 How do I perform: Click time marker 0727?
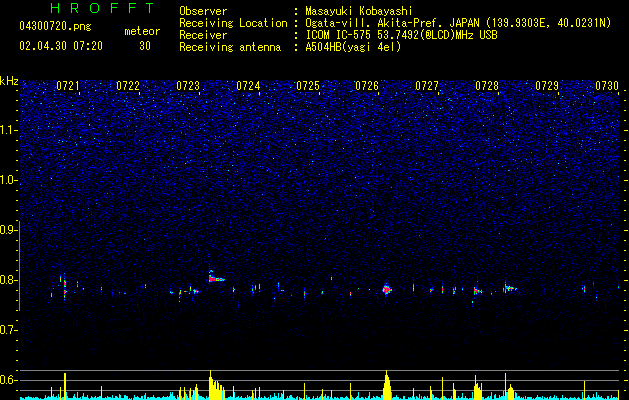tap(427, 86)
